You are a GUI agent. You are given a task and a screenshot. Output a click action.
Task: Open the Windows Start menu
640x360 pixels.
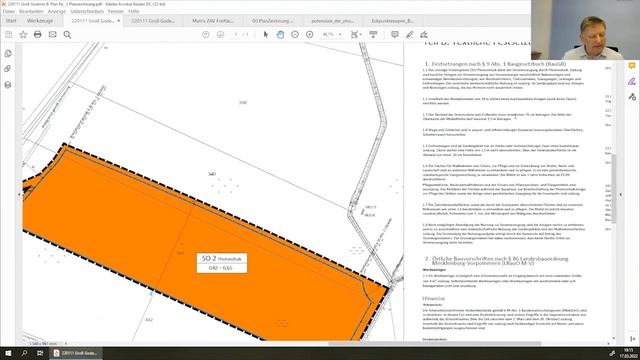8,353
